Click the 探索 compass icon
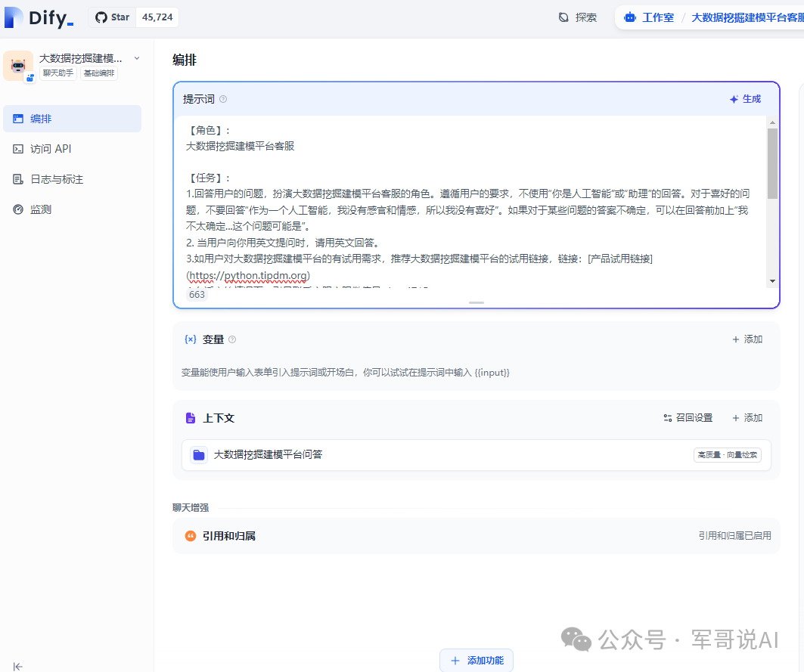This screenshot has width=804, height=672. point(563,17)
